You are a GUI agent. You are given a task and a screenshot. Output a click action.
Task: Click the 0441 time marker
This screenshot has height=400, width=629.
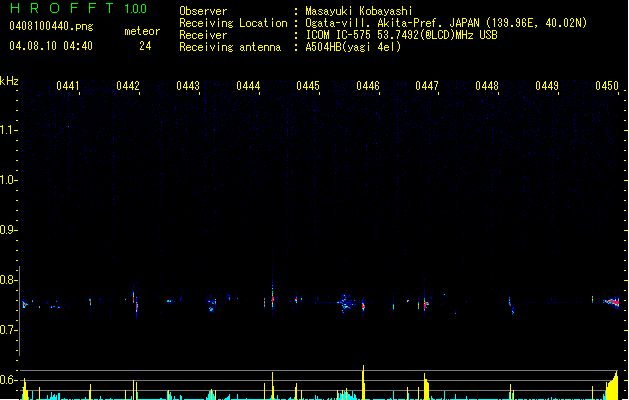[68, 86]
